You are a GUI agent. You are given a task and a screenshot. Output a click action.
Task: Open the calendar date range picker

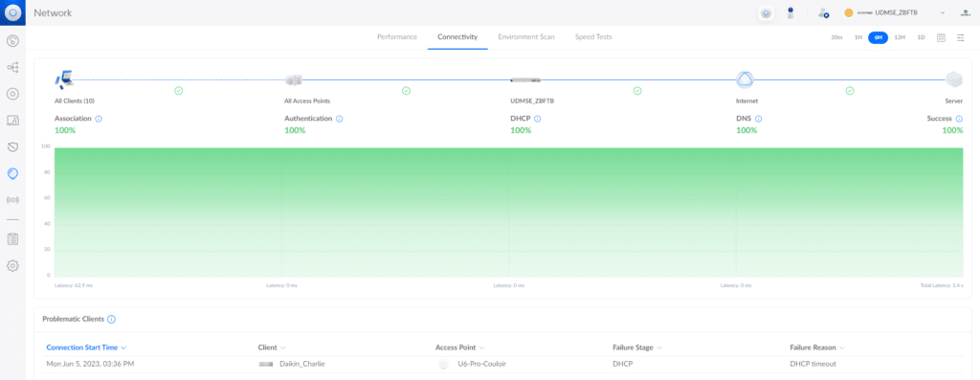[941, 37]
